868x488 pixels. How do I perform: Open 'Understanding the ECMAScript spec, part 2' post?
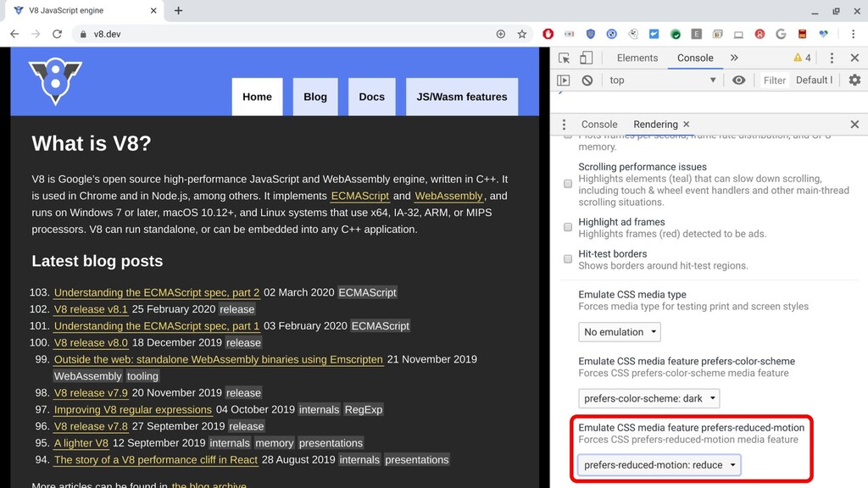(157, 292)
